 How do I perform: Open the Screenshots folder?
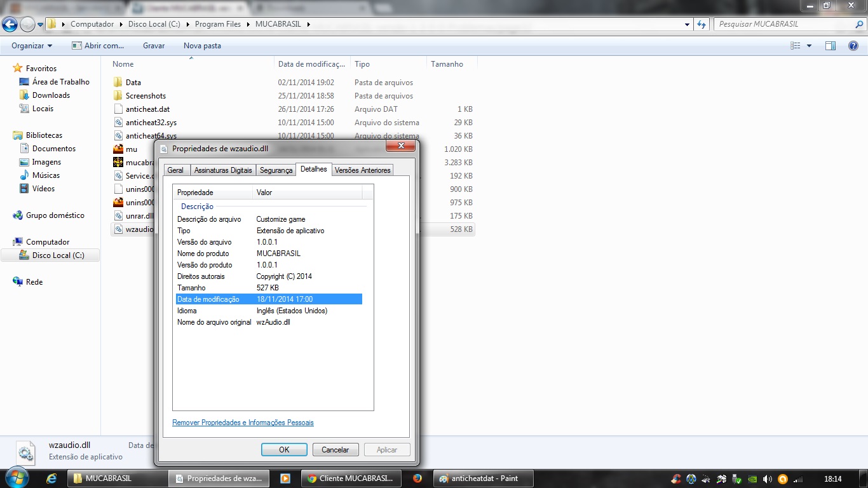tap(146, 96)
